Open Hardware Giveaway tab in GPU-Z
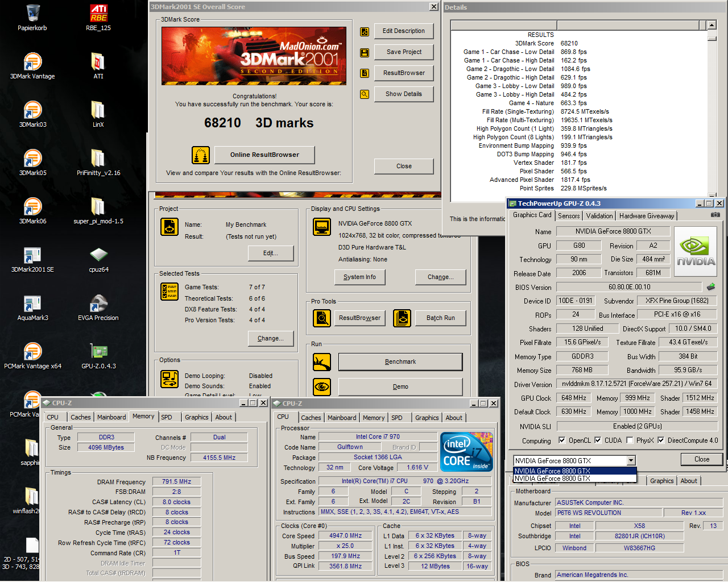 point(647,216)
